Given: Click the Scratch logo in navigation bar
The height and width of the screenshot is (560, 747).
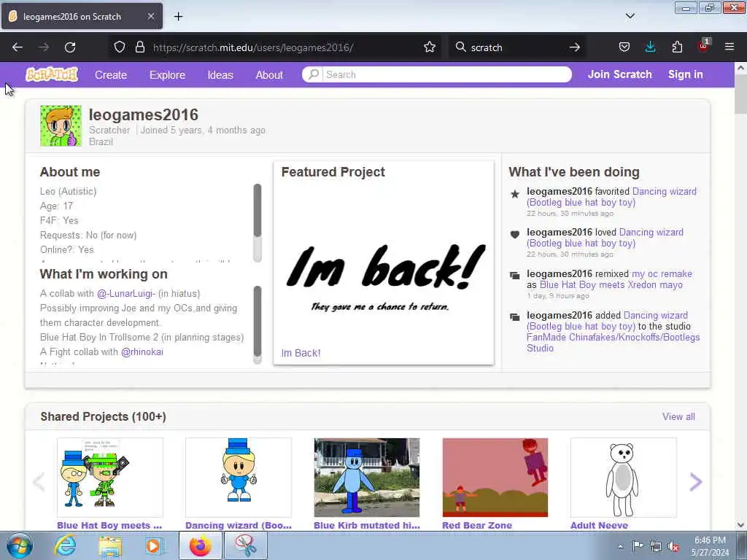Looking at the screenshot, I should [52, 74].
